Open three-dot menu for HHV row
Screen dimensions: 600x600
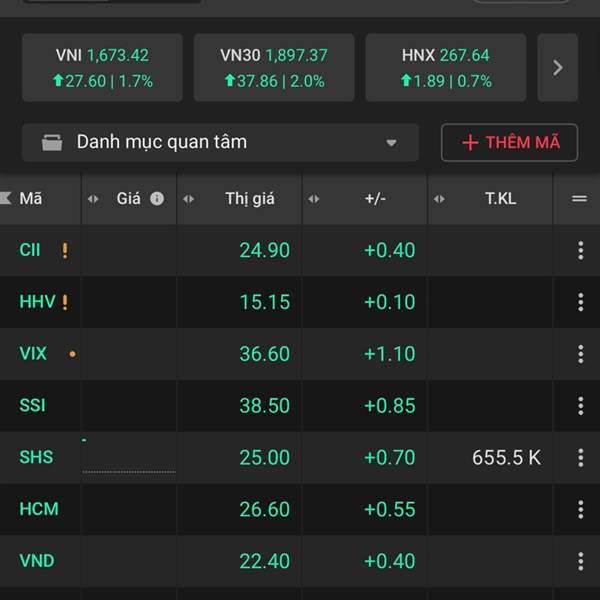(580, 302)
